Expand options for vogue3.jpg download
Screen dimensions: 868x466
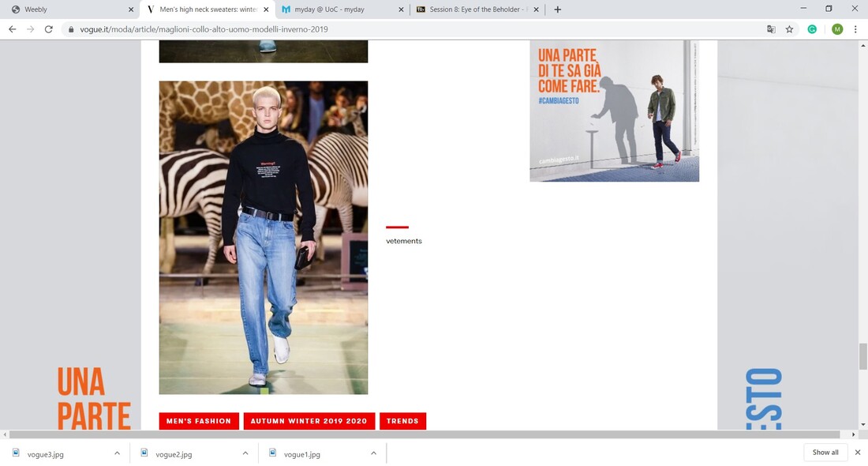pos(117,453)
